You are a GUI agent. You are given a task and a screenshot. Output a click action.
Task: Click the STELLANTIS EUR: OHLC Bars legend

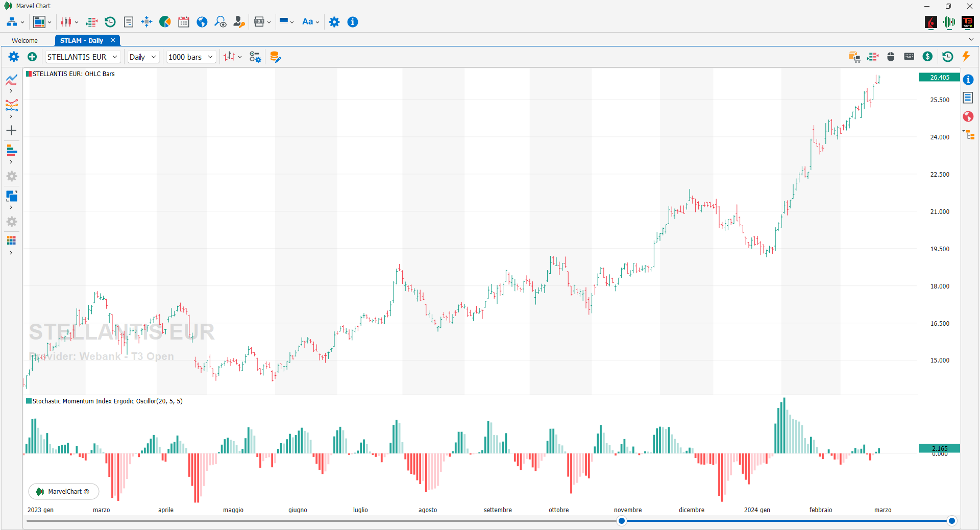pos(70,74)
